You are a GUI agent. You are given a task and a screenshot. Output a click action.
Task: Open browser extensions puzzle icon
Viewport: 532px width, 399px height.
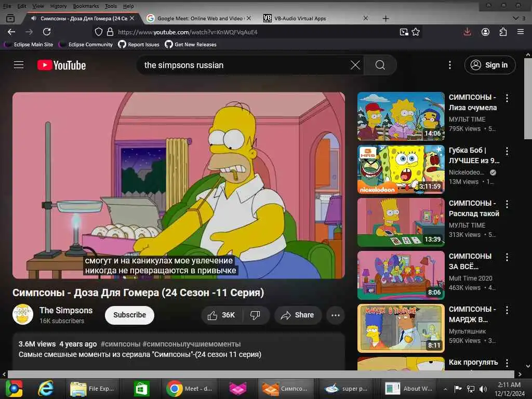pyautogui.click(x=503, y=32)
